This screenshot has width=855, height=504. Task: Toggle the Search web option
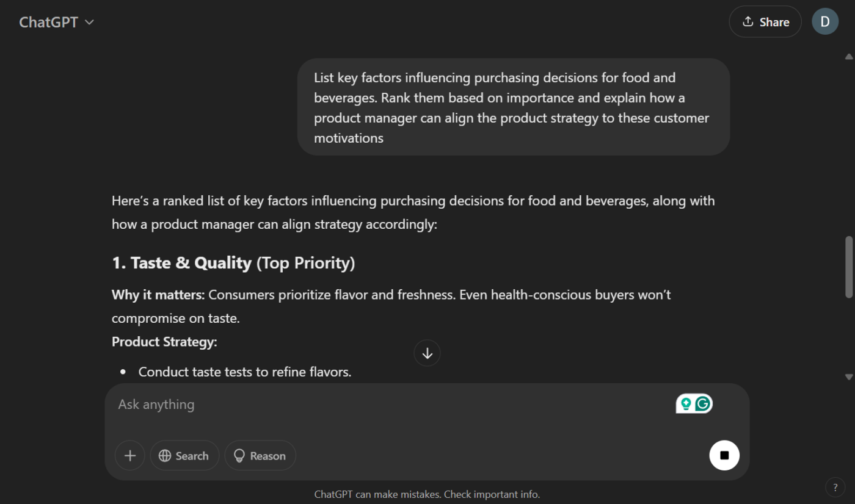coord(184,456)
